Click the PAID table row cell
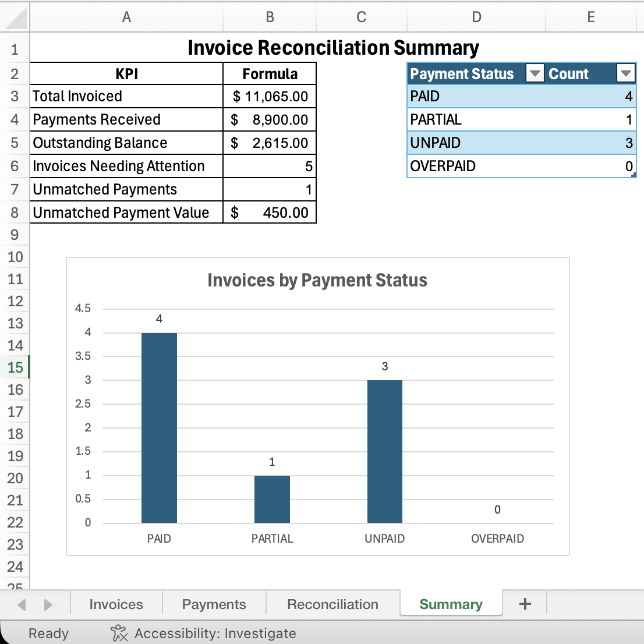This screenshot has height=644, width=644. point(476,97)
